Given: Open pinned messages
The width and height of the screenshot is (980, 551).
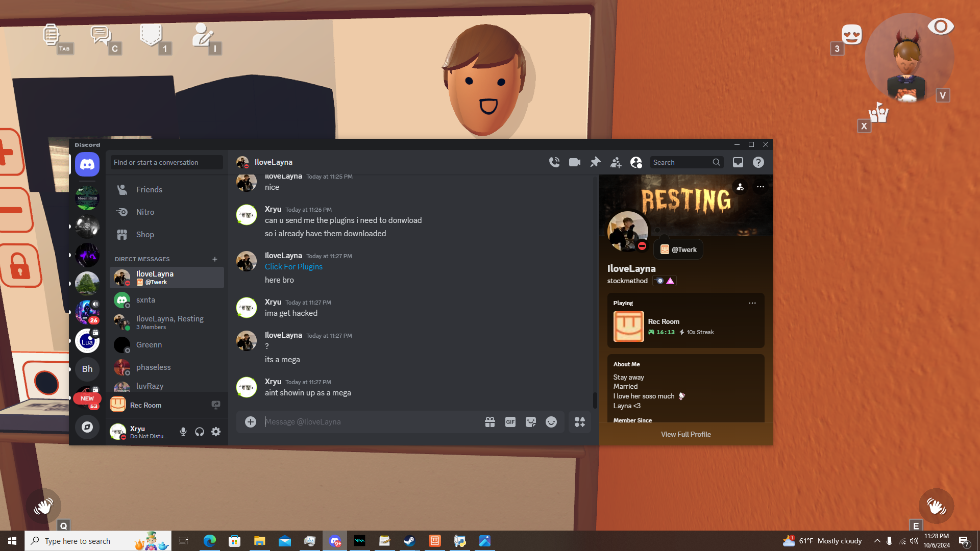Looking at the screenshot, I should (595, 162).
